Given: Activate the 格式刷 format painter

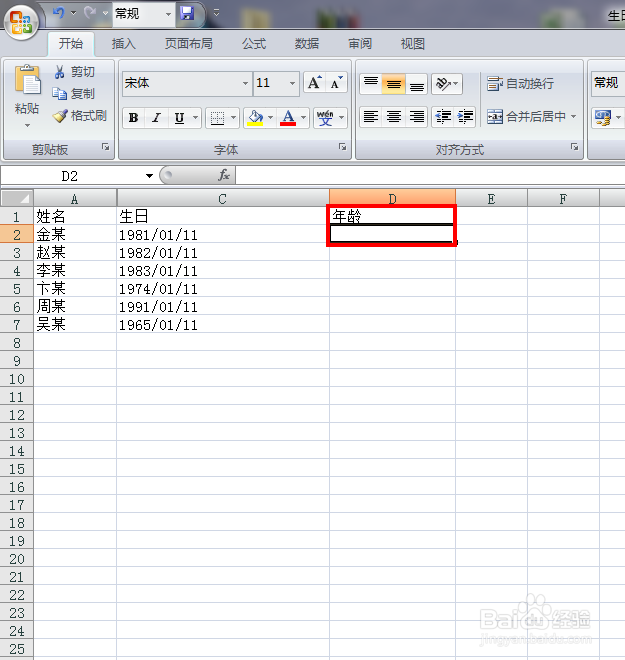Looking at the screenshot, I should coord(79,115).
